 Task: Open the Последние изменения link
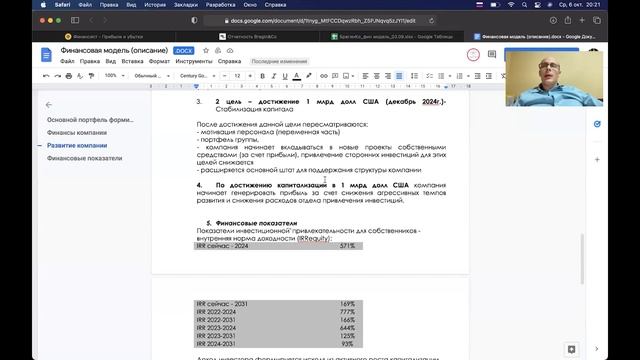pyautogui.click(x=279, y=61)
